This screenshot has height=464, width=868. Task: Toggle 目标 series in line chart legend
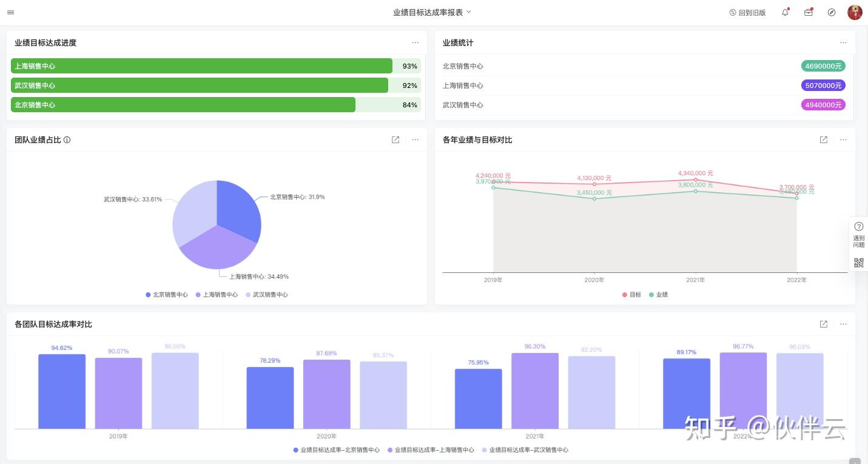coord(631,295)
